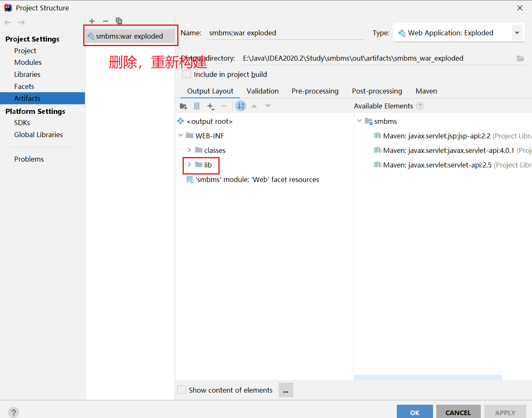Switch to the Validation tab
532x418 pixels.
(262, 91)
